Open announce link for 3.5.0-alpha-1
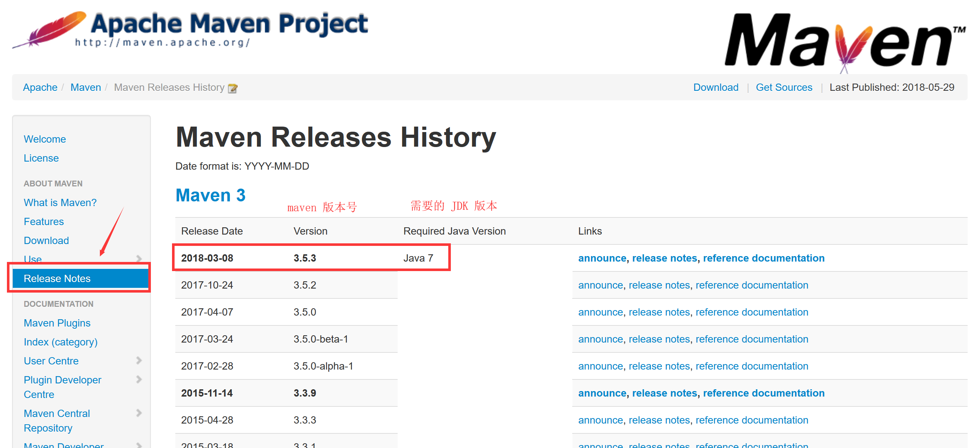 (600, 366)
